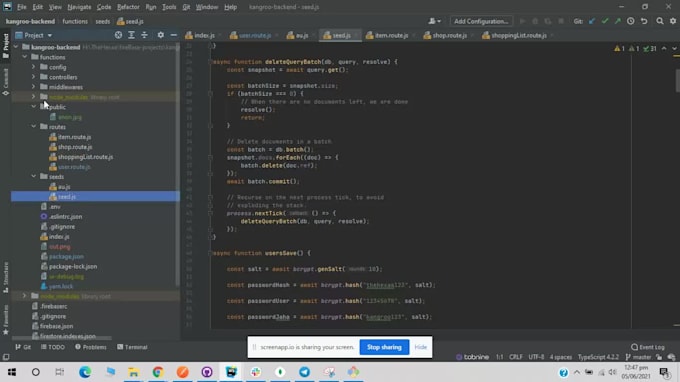Collapse the routes folder
Screen dimensions: 680x382
(x=33, y=127)
